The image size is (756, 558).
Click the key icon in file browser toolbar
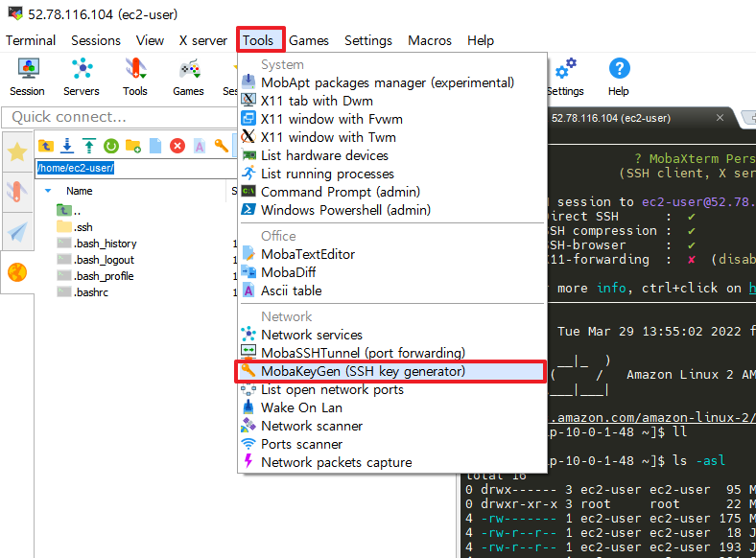coord(222,146)
